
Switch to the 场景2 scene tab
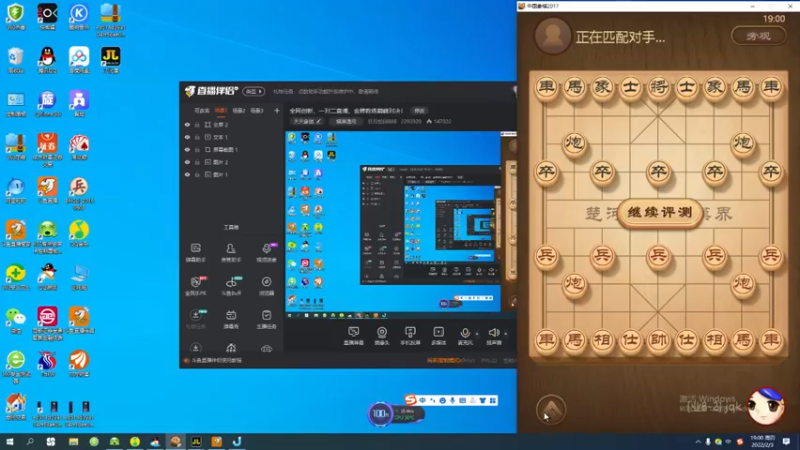coord(239,110)
